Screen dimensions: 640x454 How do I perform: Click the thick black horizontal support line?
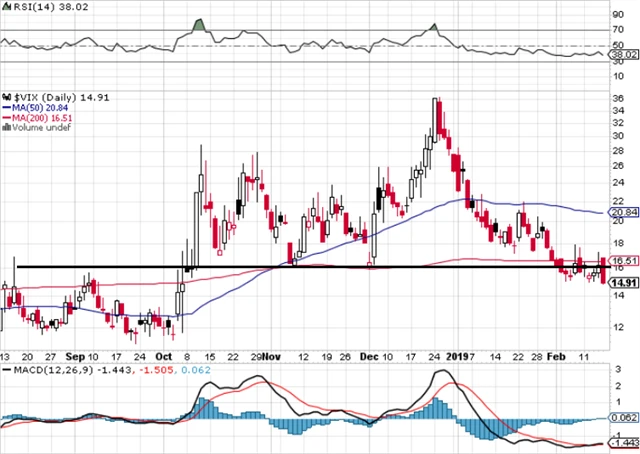300,267
